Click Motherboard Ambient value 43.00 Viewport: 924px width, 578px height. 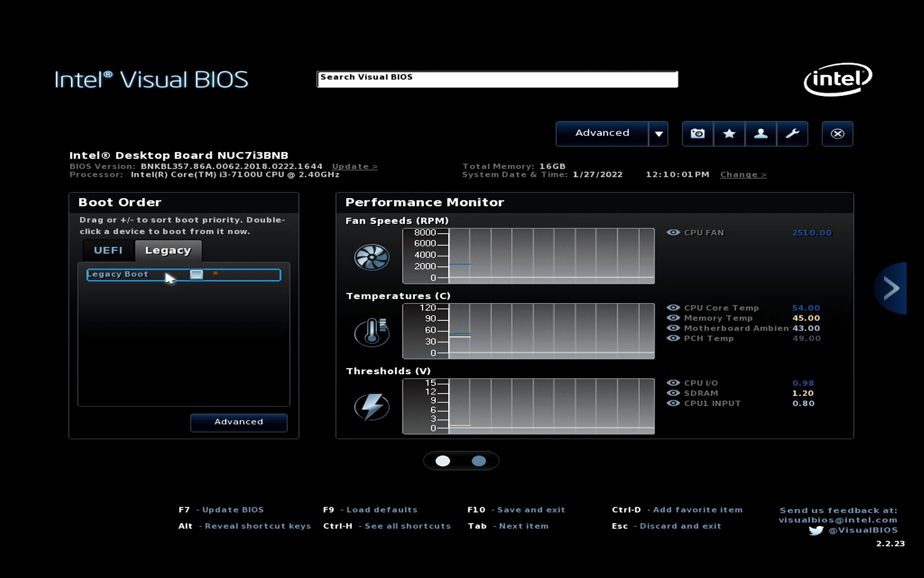point(806,328)
